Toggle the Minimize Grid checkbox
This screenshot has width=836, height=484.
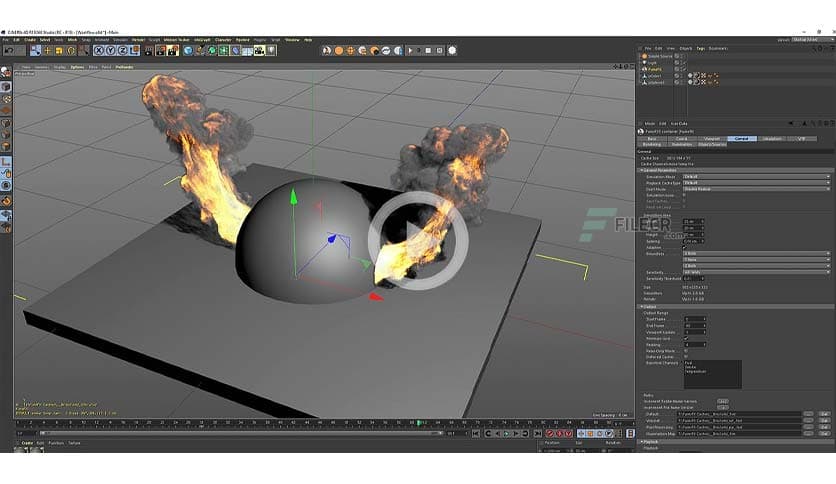coord(686,338)
